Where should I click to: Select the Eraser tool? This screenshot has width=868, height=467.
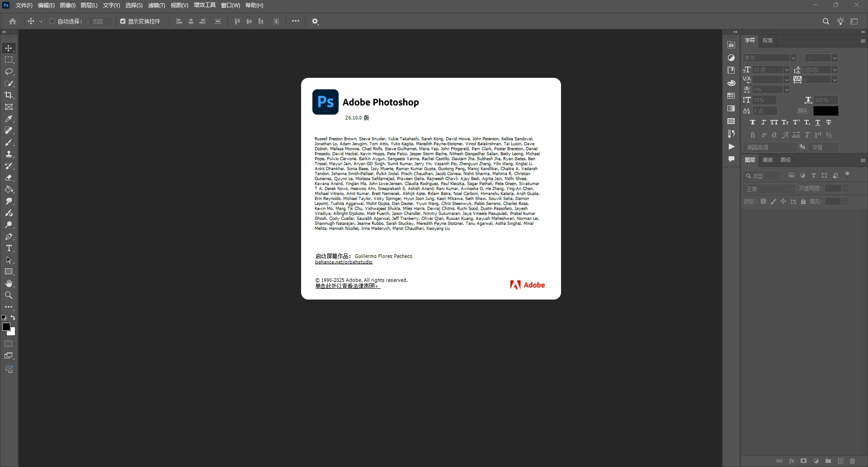[x=9, y=177]
